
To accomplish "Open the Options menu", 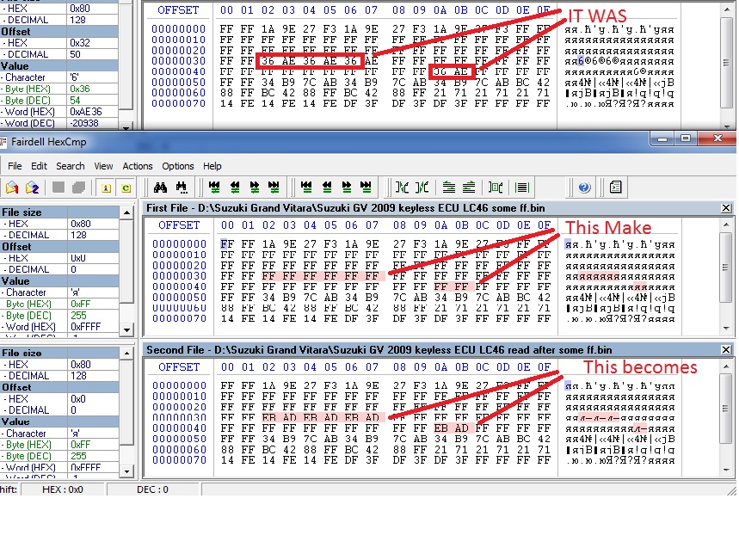I will coord(178,166).
